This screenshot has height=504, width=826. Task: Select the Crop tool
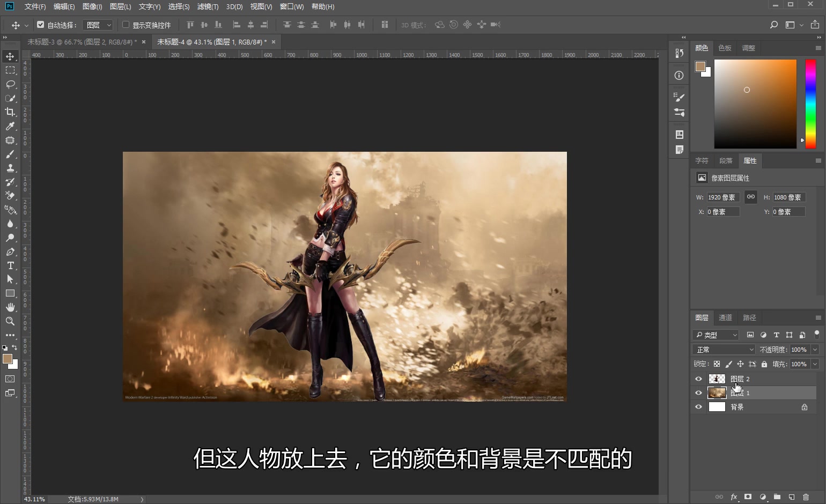pyautogui.click(x=10, y=112)
